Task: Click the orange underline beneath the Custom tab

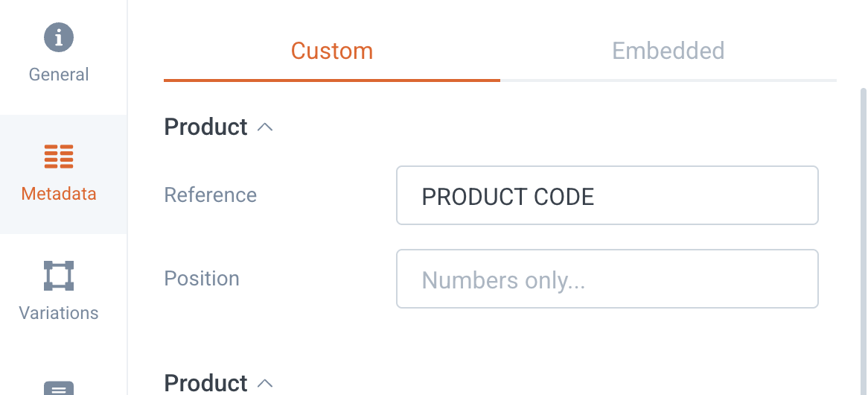Action: [332, 80]
